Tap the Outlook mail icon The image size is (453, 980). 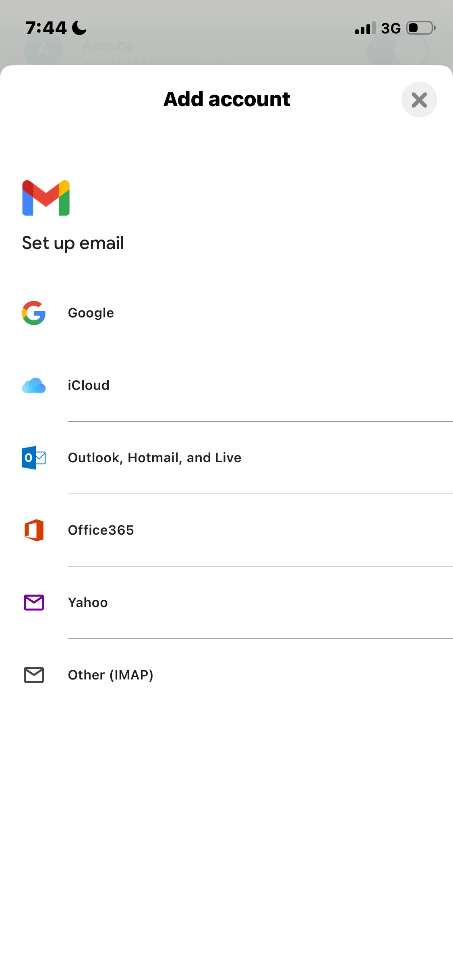34,458
